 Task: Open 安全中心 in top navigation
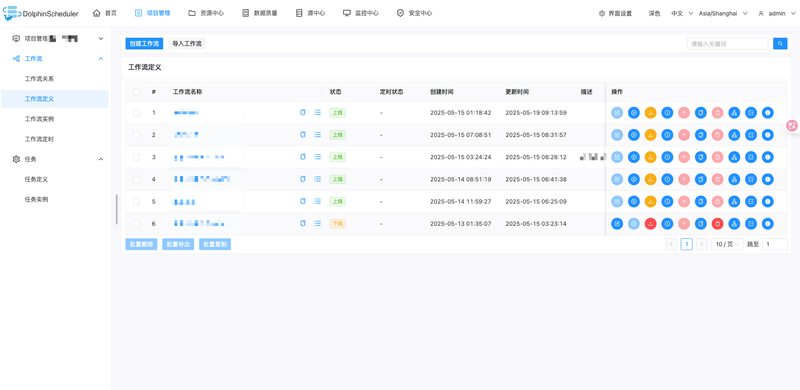[x=414, y=14]
